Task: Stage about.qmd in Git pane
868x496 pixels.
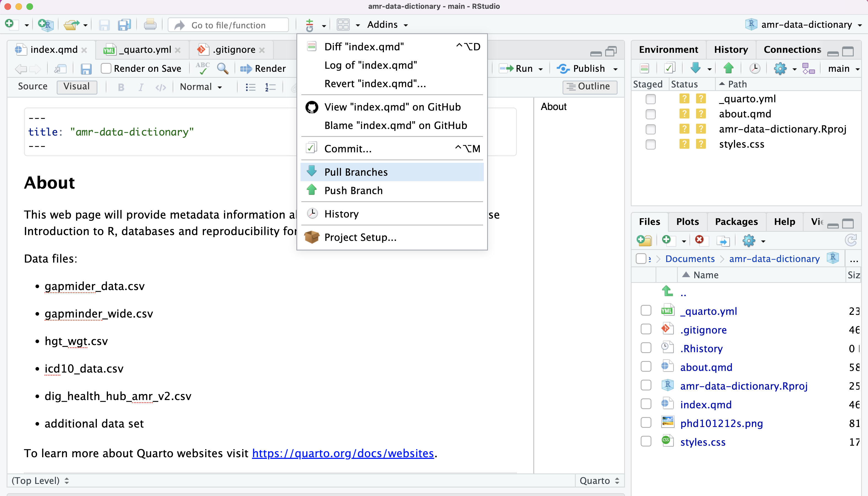Action: [651, 114]
